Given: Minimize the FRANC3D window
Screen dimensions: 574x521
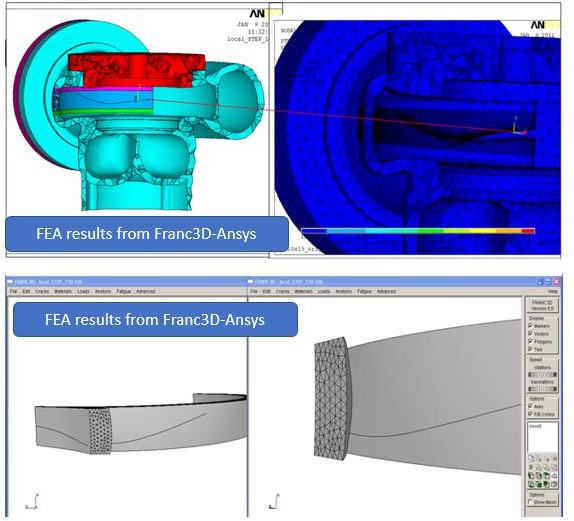Looking at the screenshot, I should [540, 282].
